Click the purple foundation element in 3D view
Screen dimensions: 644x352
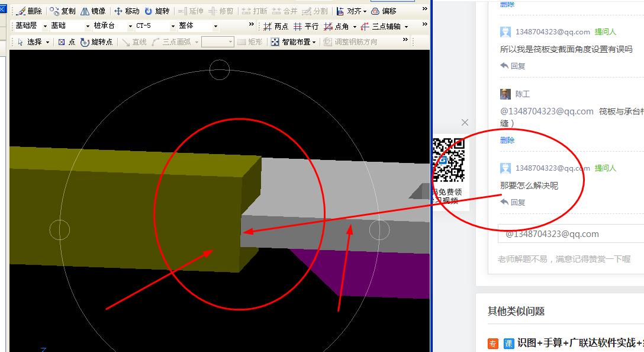[369, 273]
